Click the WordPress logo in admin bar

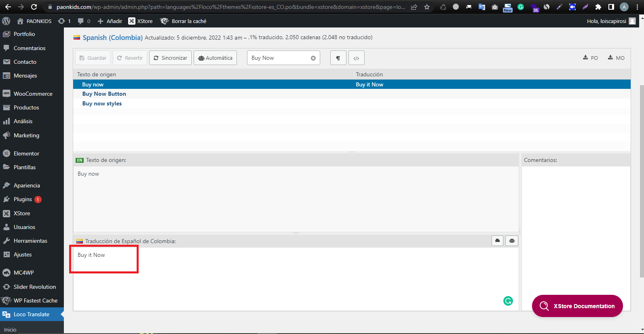point(6,21)
